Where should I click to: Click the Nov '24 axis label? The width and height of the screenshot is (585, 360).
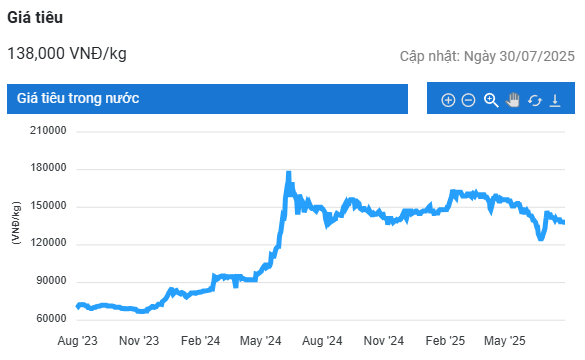pyautogui.click(x=384, y=341)
